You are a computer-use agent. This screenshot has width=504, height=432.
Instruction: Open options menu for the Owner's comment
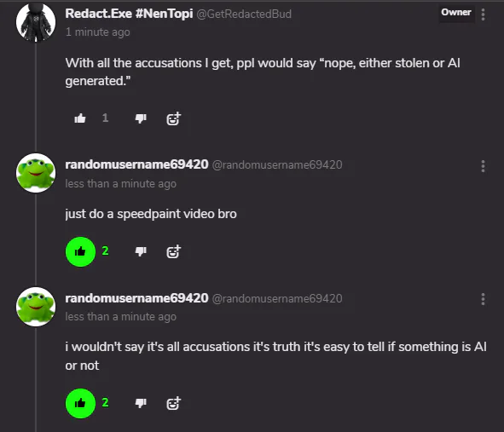[x=483, y=14]
